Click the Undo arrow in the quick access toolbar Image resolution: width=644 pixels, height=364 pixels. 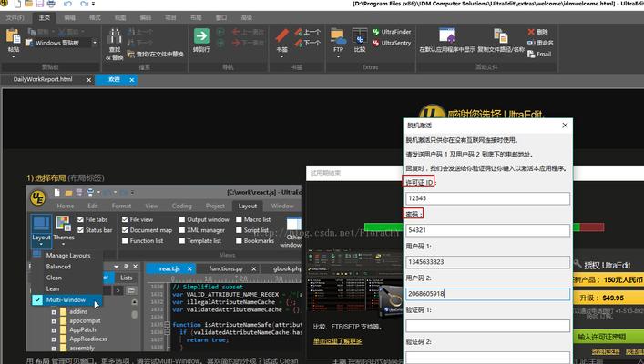[67, 5]
